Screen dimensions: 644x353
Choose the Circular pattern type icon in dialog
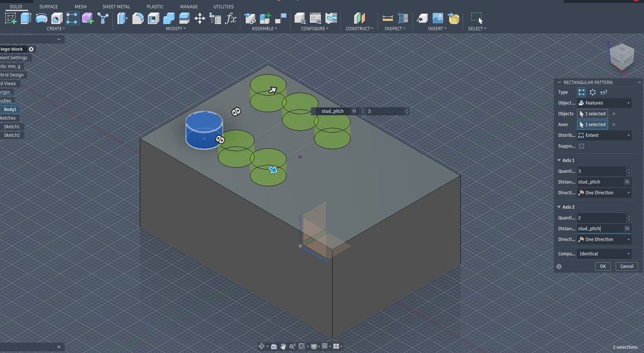[x=593, y=92]
